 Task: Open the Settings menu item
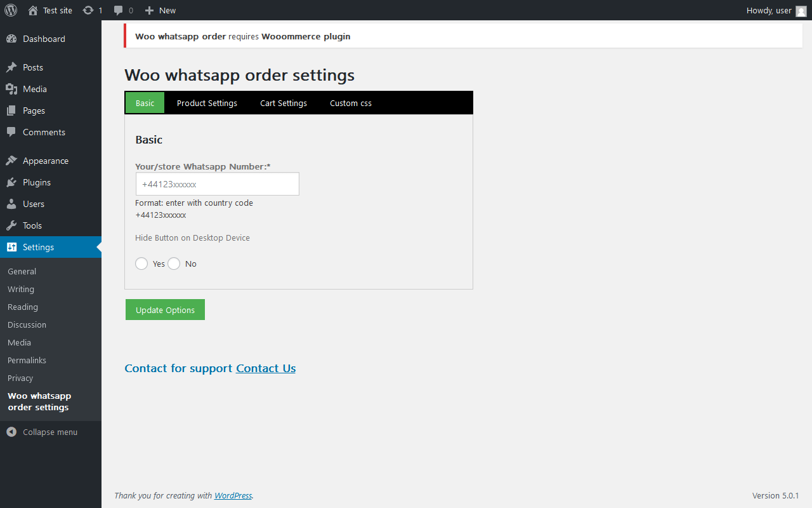pyautogui.click(x=51, y=247)
